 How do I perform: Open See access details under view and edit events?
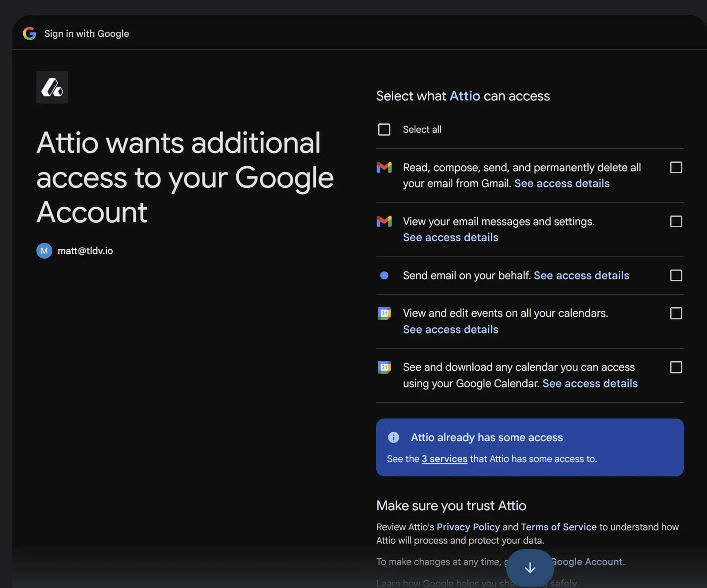tap(450, 329)
